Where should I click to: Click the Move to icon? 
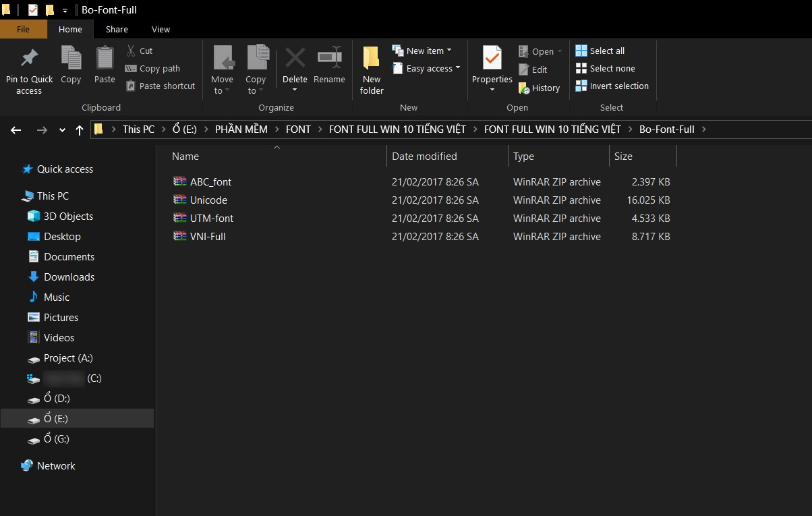(x=223, y=58)
